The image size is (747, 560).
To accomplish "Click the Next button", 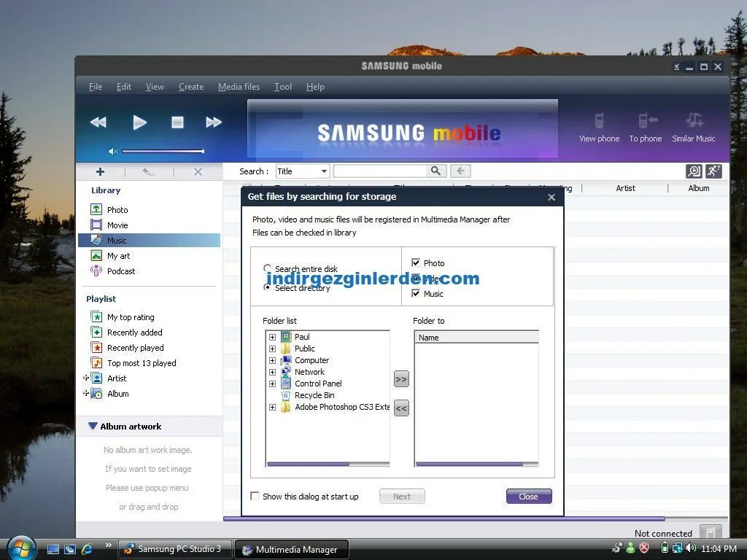I will (x=402, y=496).
